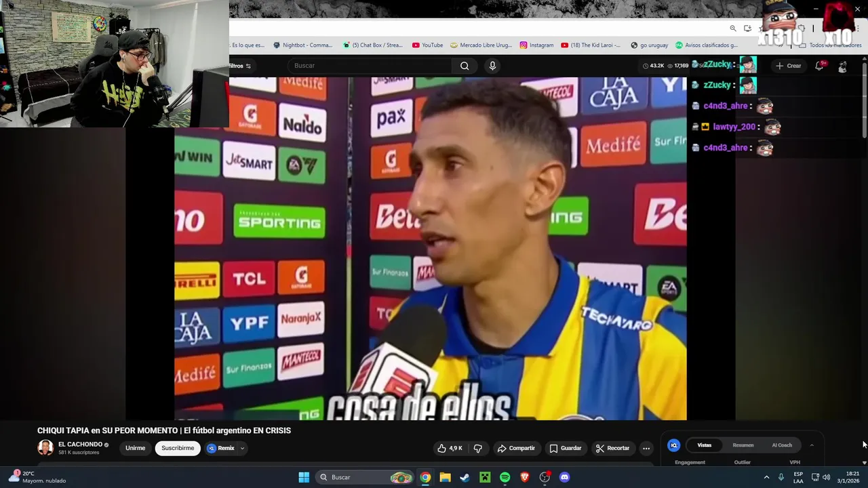868x488 pixels.
Task: Click the Guardar save button
Action: point(566,448)
